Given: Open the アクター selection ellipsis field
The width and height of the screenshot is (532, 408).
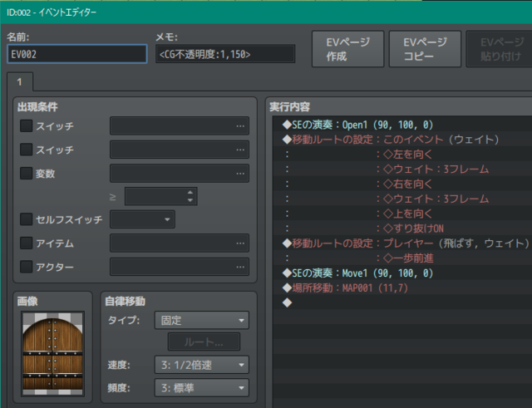Looking at the screenshot, I should tap(180, 267).
